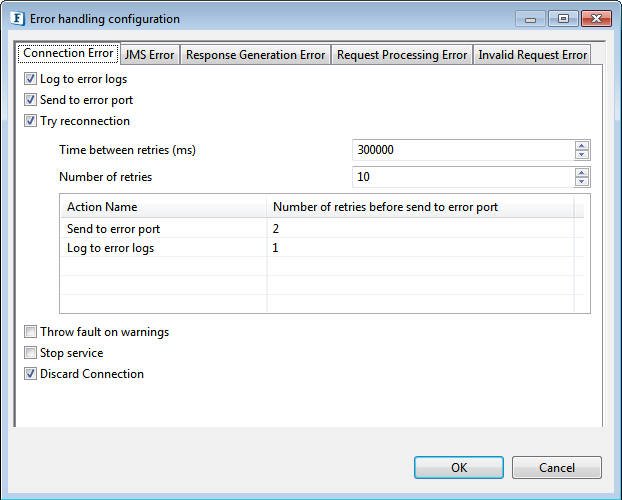Disable Try reconnection option
622x500 pixels.
pos(31,121)
